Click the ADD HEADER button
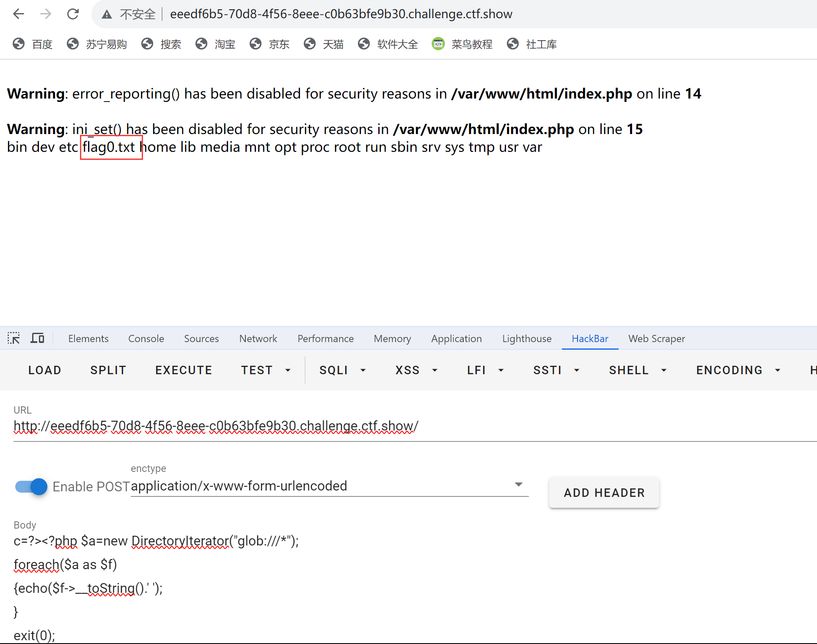 coord(604,493)
